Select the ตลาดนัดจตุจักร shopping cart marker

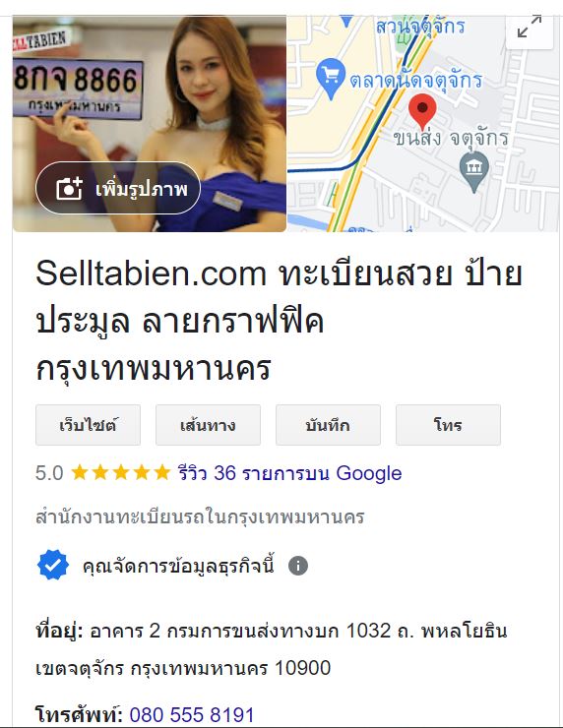point(331,79)
